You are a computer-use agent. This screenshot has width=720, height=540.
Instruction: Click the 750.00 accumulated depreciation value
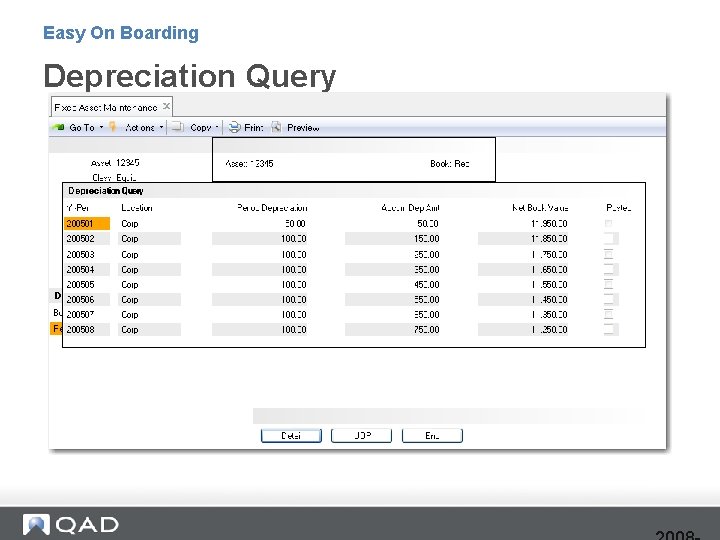coord(427,330)
